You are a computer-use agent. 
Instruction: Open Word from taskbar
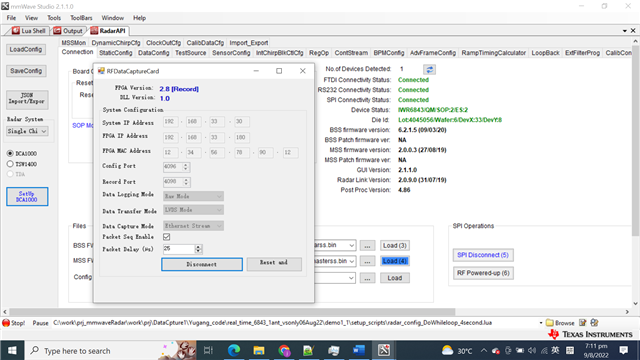point(359,350)
